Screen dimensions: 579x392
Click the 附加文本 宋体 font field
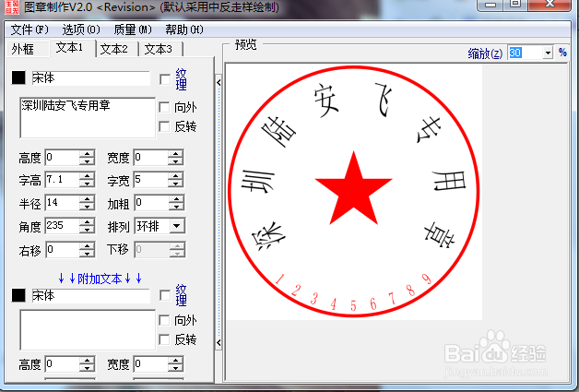(x=91, y=295)
